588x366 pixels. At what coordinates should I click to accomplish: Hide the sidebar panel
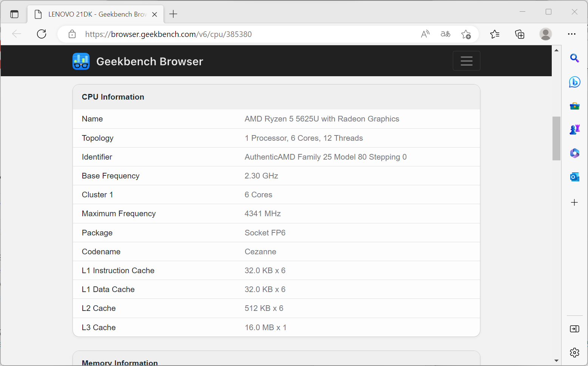574,329
